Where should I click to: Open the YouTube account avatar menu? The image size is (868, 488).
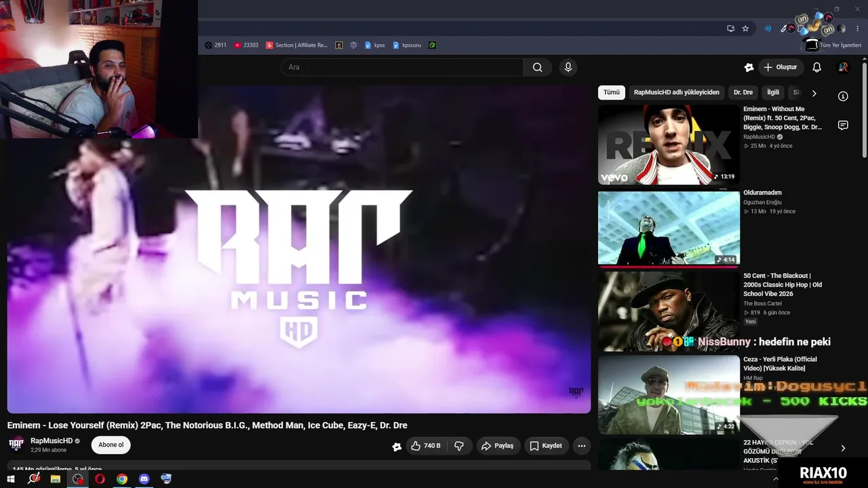(x=843, y=67)
